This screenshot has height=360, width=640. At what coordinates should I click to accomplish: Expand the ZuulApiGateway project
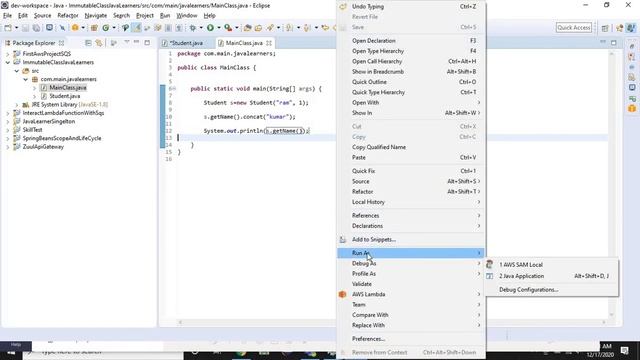8,147
